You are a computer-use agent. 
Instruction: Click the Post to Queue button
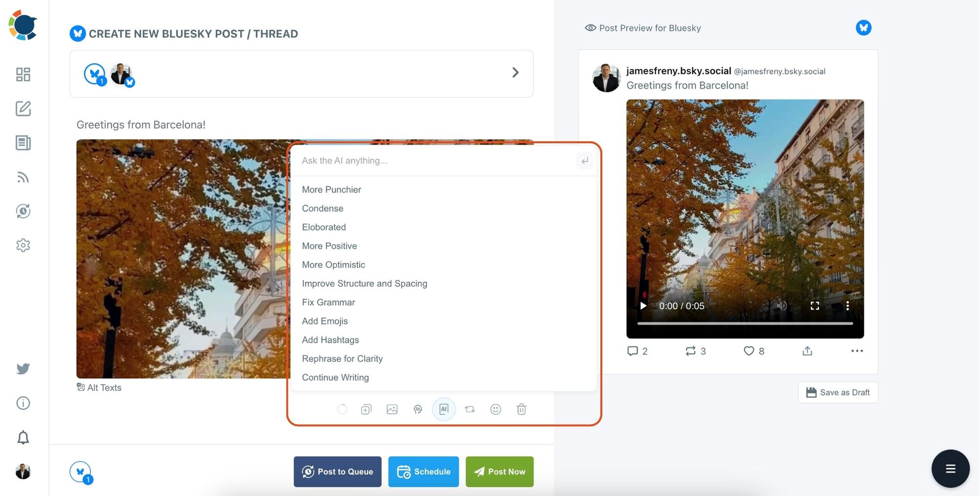coord(338,471)
